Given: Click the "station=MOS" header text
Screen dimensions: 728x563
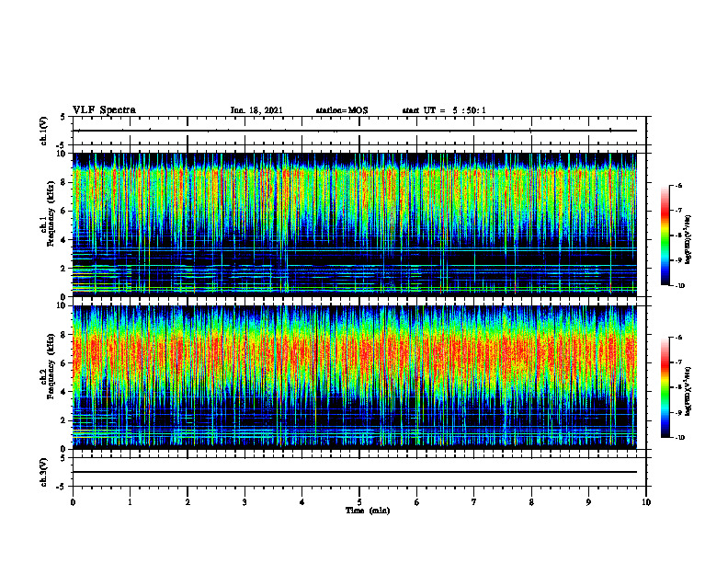Looking at the screenshot, I should pos(342,110).
